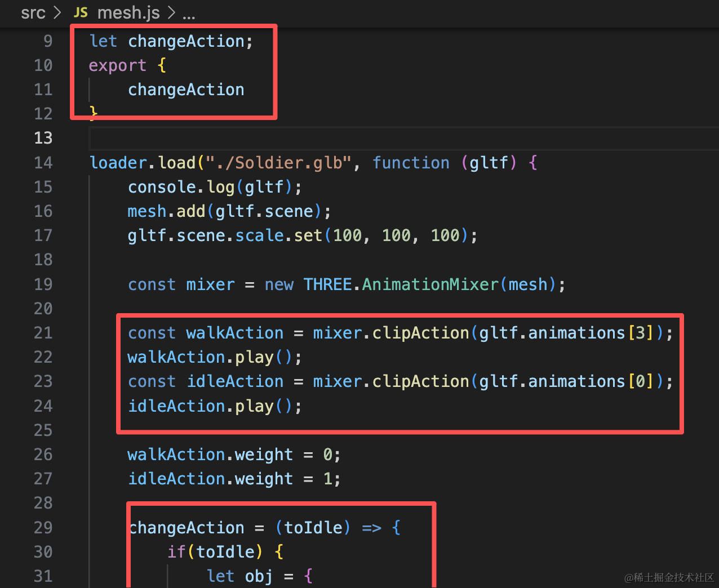Click 'const mixer' on line 19
The width and height of the screenshot is (719, 588).
(x=181, y=284)
